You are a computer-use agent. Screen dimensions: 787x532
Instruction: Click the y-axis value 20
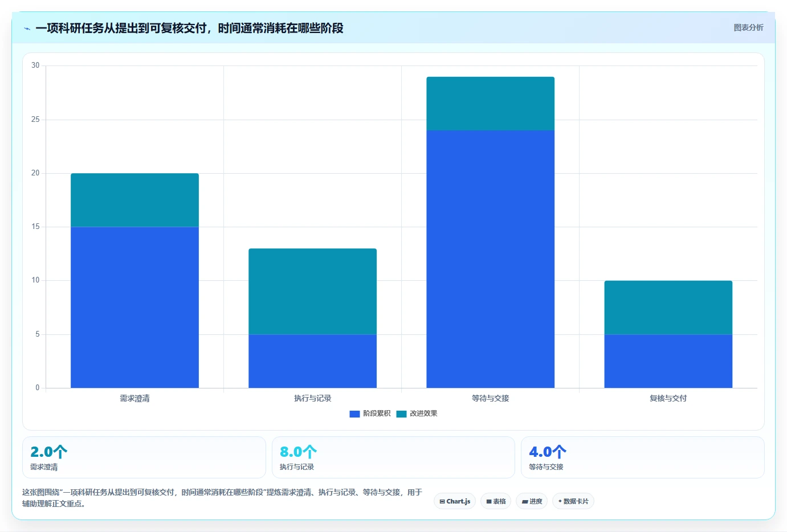[x=35, y=173]
